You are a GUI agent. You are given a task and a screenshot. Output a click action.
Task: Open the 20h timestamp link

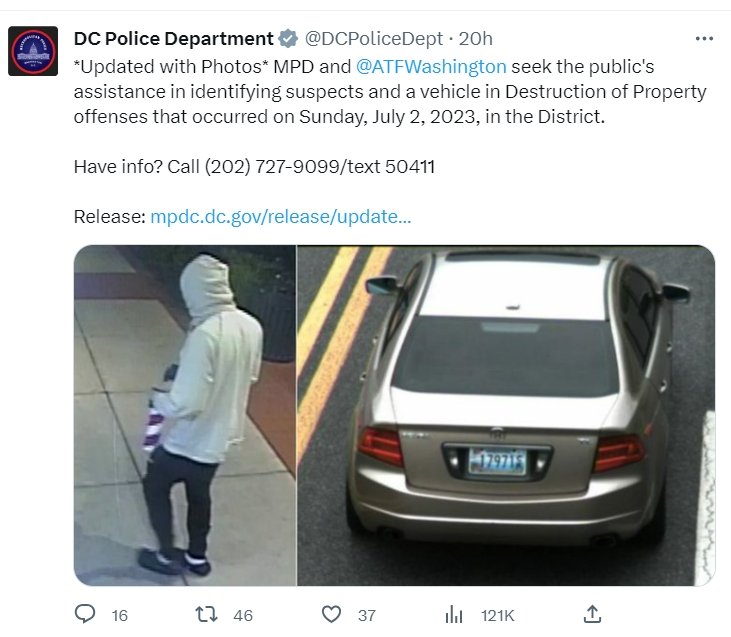pos(476,39)
